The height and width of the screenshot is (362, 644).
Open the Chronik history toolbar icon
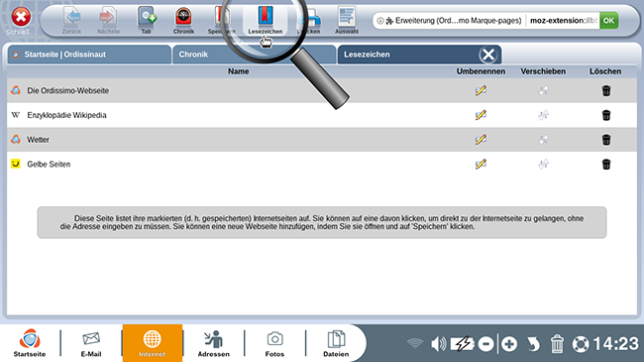click(x=183, y=20)
